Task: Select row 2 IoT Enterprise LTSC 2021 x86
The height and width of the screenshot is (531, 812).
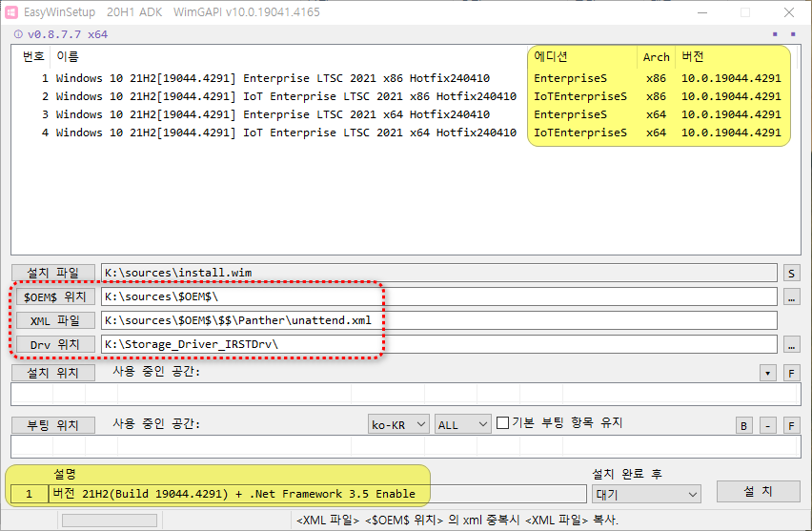Action: [x=405, y=96]
